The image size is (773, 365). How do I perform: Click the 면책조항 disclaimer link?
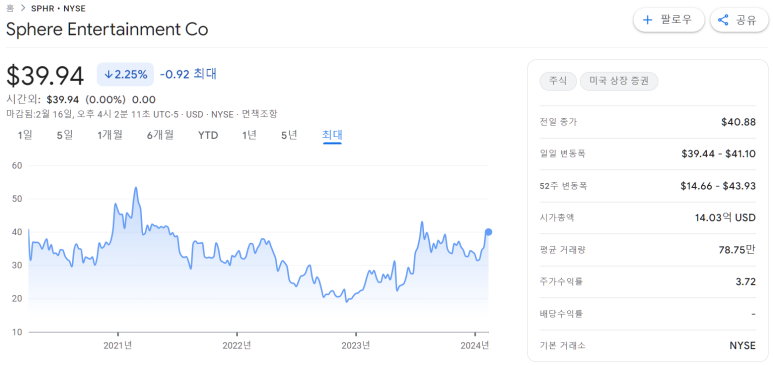(x=259, y=114)
